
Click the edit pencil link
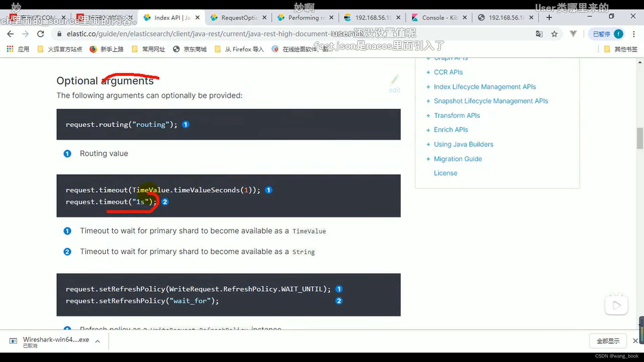394,84
